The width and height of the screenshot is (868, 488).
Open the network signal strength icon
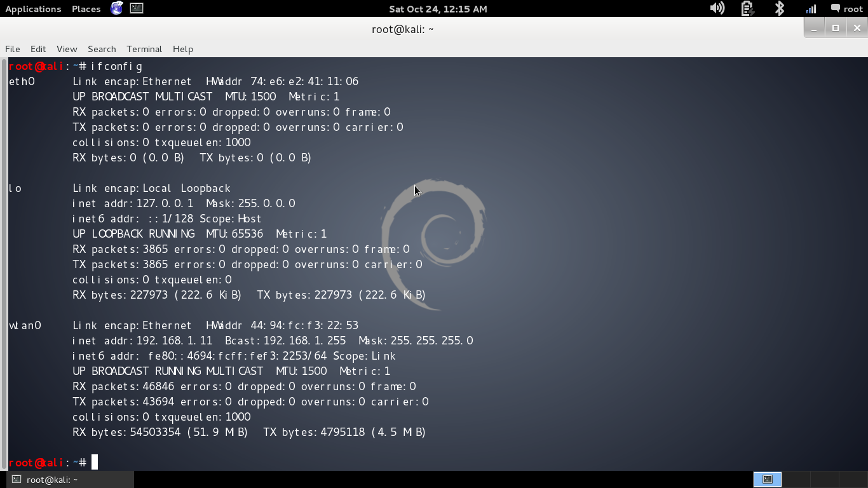[x=811, y=8]
